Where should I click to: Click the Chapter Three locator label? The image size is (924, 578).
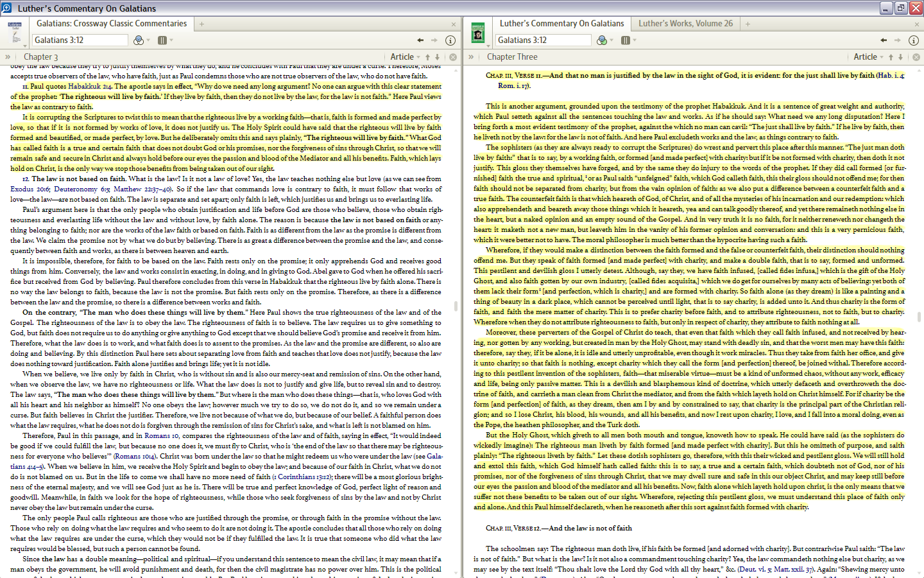pyautogui.click(x=512, y=57)
